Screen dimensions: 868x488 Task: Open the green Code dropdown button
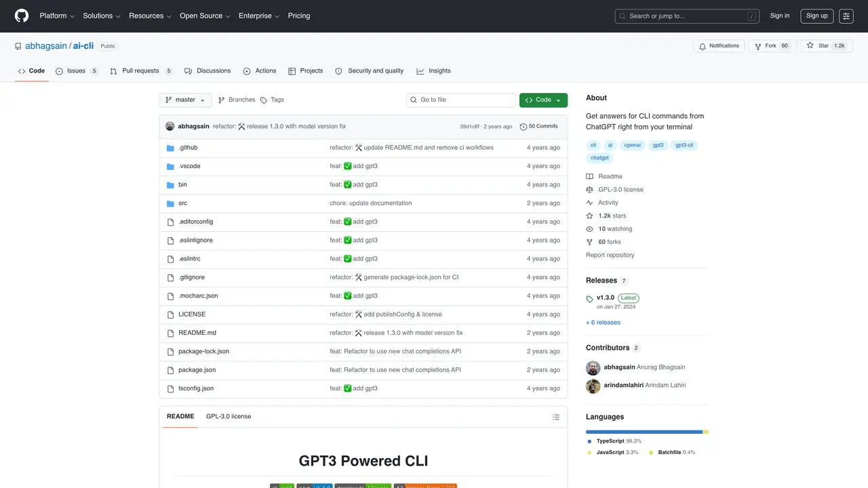[x=543, y=100]
